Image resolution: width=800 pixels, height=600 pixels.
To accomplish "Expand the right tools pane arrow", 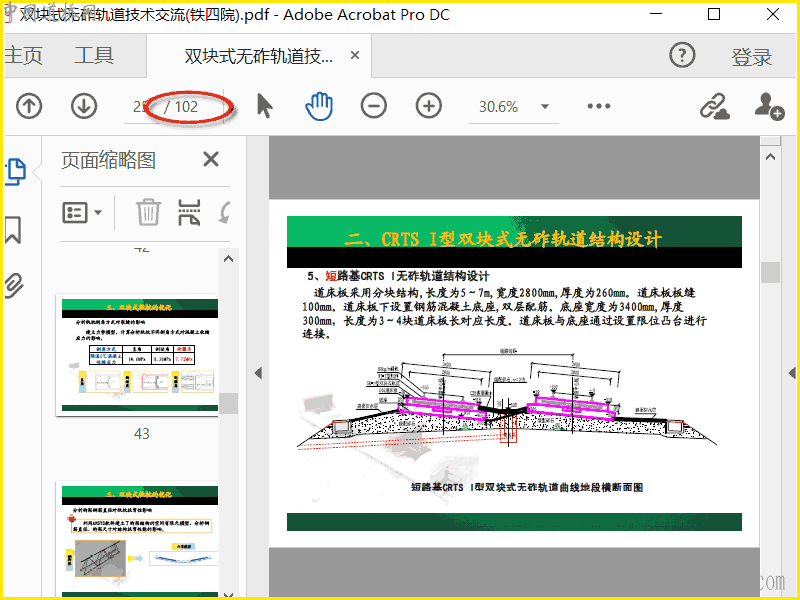I will (x=792, y=373).
